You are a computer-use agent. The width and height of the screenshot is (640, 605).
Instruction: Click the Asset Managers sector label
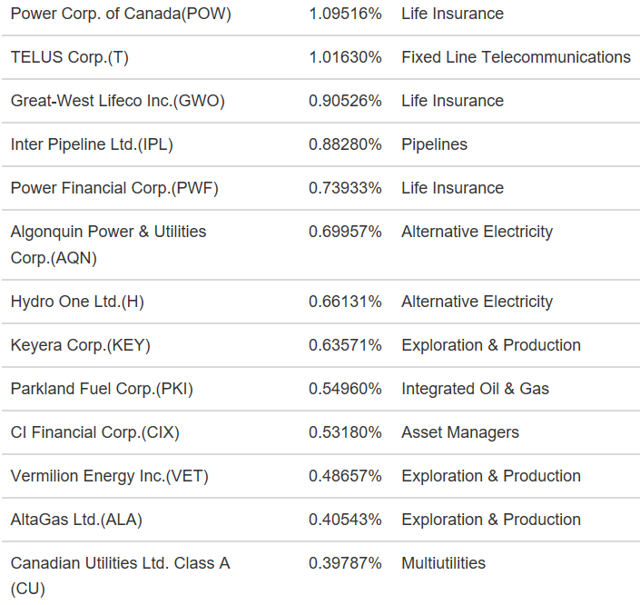tap(460, 433)
